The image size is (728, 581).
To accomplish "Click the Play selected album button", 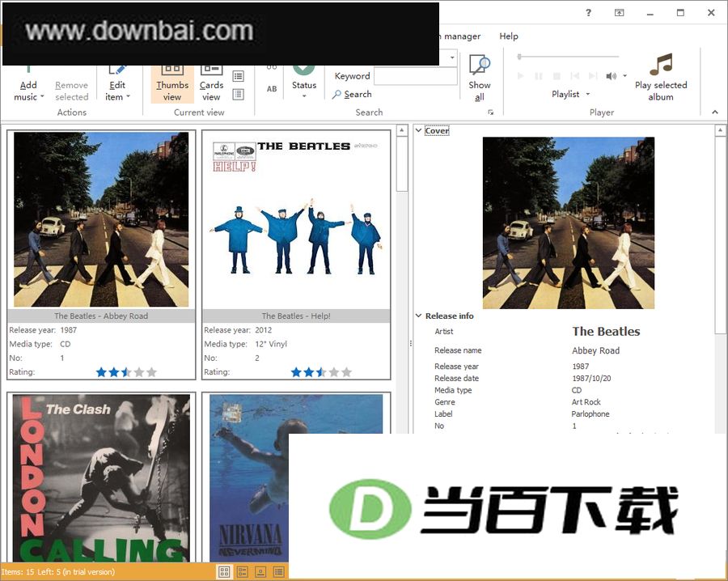I will pos(661,78).
